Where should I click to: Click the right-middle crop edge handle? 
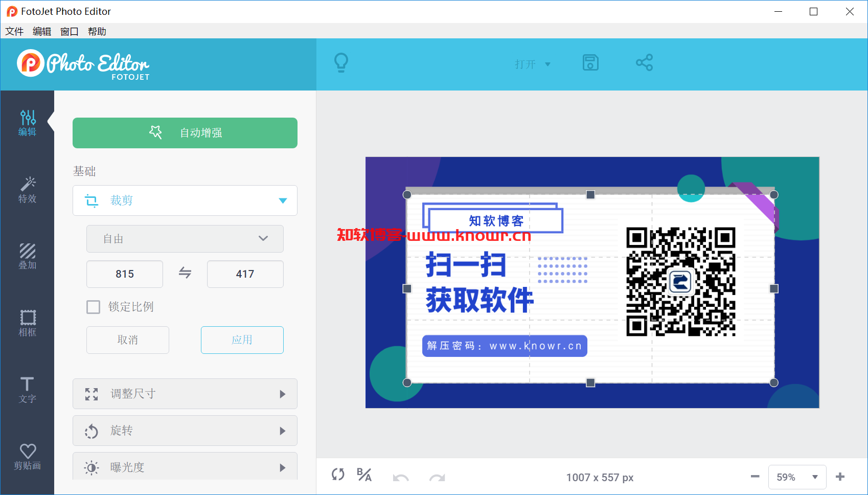774,289
